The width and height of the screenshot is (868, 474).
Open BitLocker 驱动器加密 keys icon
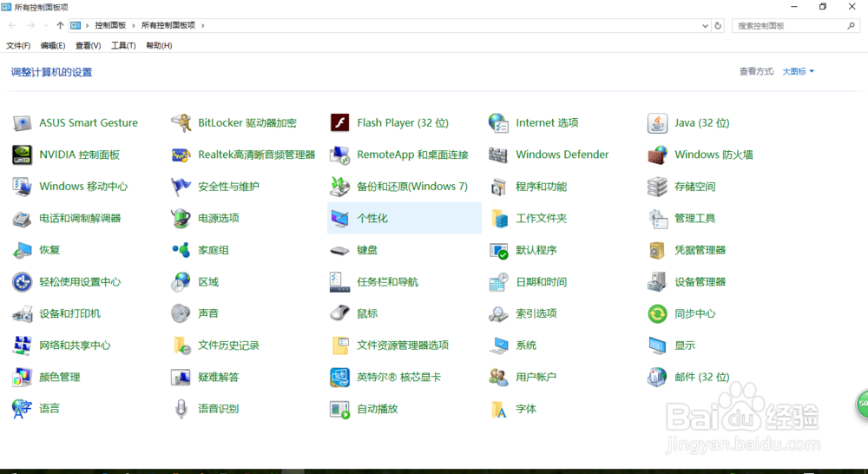pyautogui.click(x=181, y=123)
